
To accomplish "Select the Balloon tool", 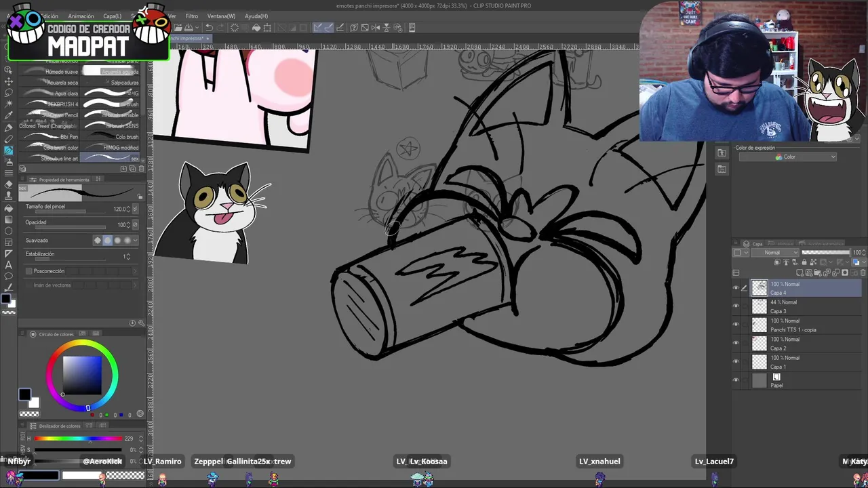I will coord(8,277).
